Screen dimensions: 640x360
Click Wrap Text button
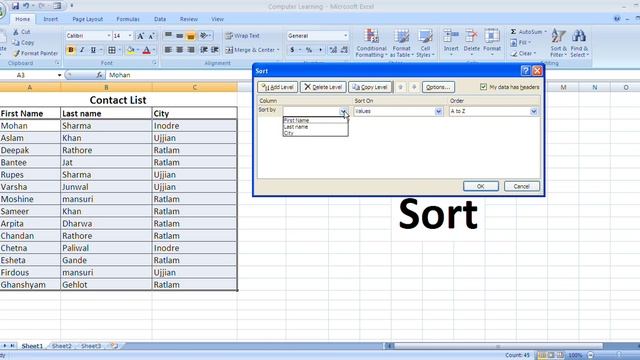pyautogui.click(x=242, y=36)
